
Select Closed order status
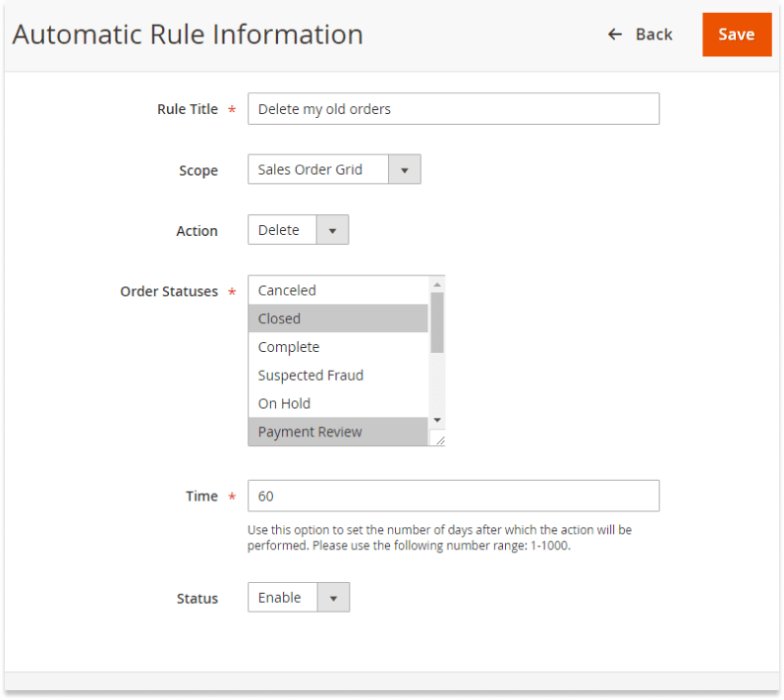(338, 319)
